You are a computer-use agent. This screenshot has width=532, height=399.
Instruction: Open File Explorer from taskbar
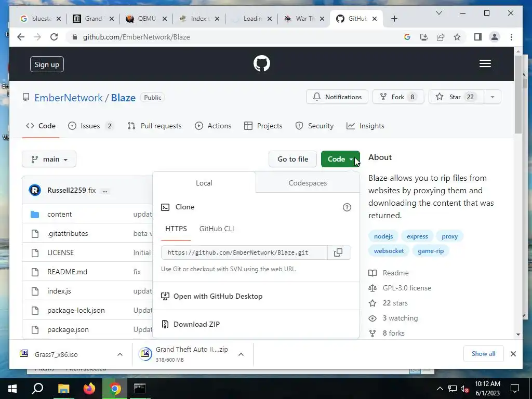click(63, 389)
